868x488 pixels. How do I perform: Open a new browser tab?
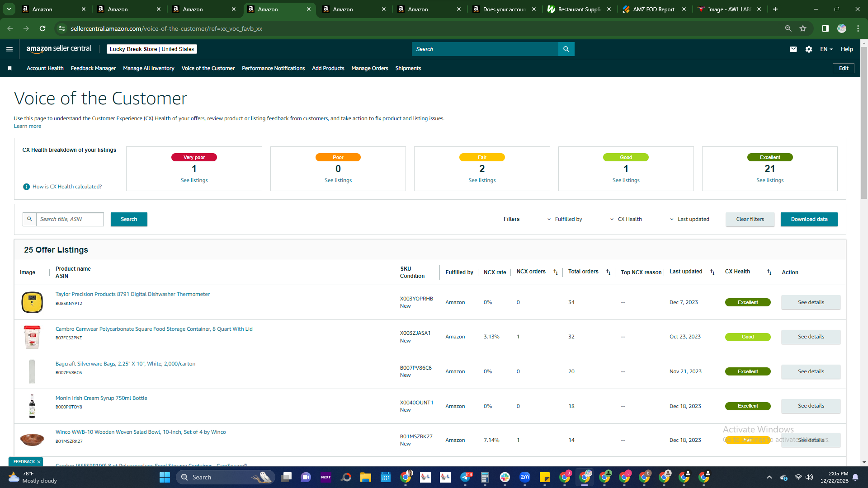pyautogui.click(x=775, y=9)
